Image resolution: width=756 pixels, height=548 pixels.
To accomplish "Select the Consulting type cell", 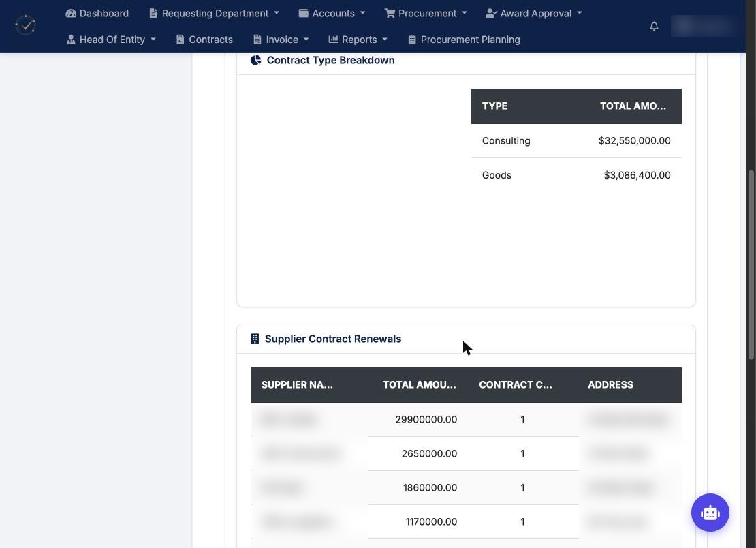I will click(506, 141).
